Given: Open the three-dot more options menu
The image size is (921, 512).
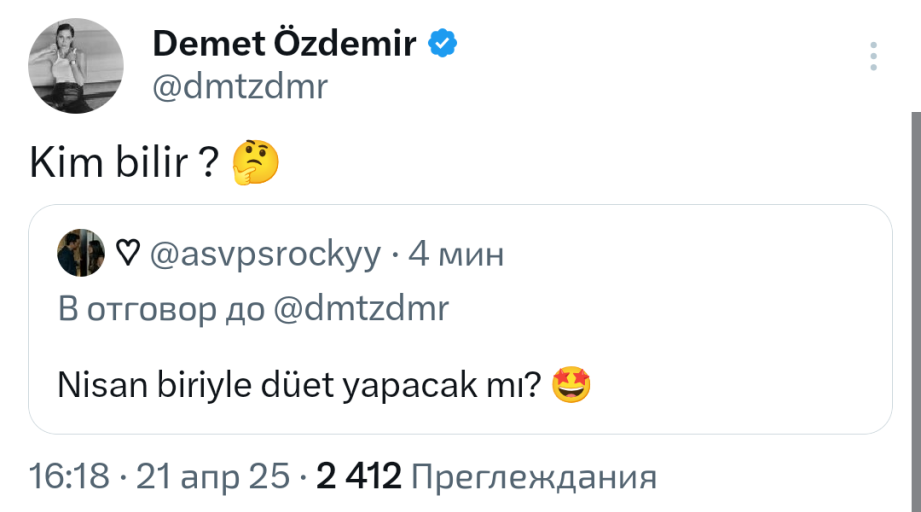Looking at the screenshot, I should click(875, 56).
